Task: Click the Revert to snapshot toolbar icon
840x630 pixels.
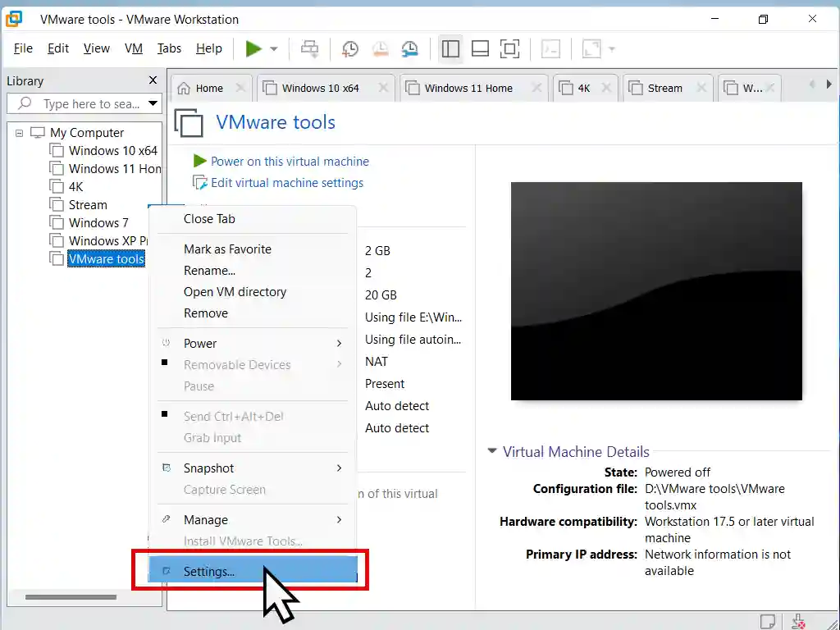Action: click(x=381, y=48)
